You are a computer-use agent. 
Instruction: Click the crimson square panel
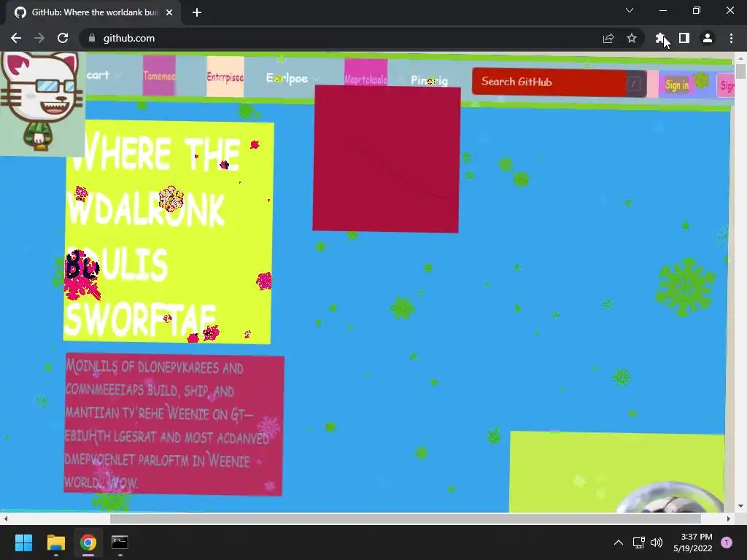click(x=387, y=159)
